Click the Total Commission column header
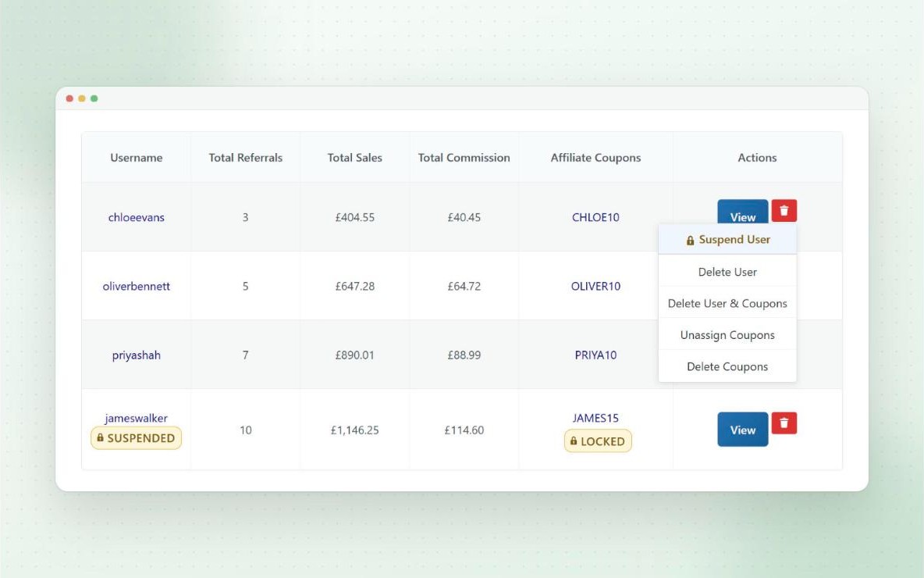924x578 pixels. click(x=464, y=158)
